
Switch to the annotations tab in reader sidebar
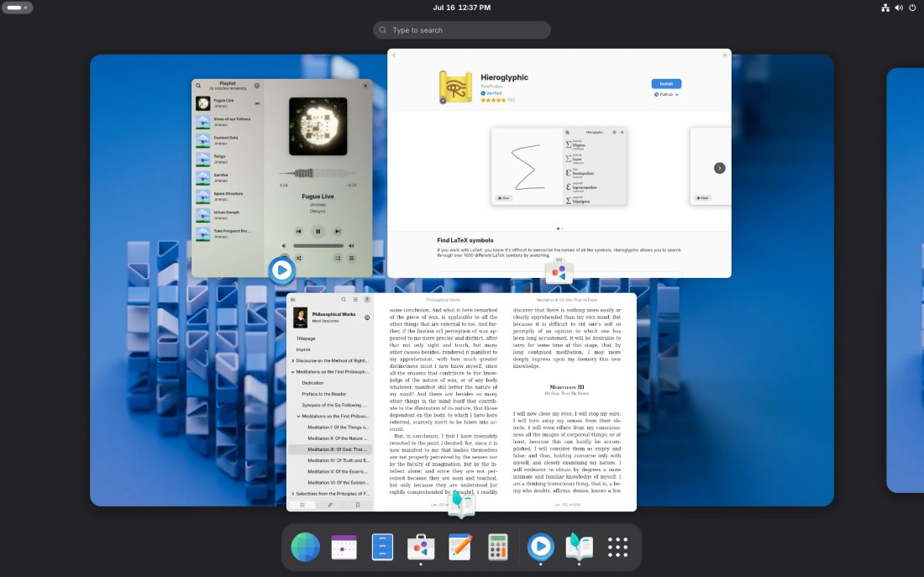[x=330, y=505]
